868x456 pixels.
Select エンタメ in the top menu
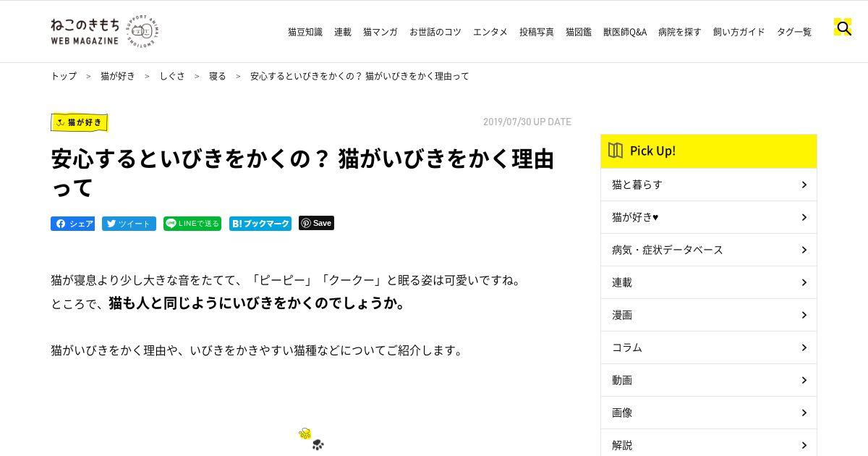point(490,32)
